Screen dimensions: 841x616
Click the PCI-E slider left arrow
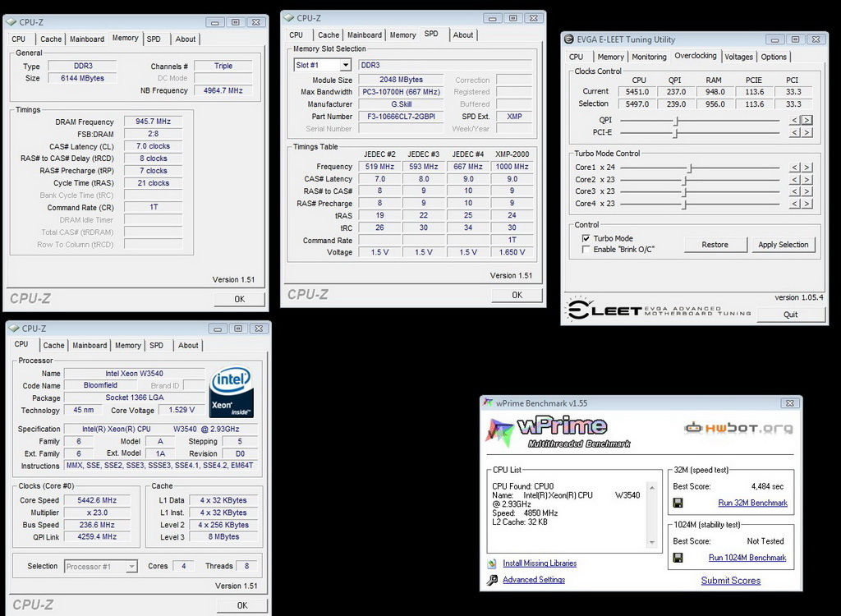[x=794, y=132]
